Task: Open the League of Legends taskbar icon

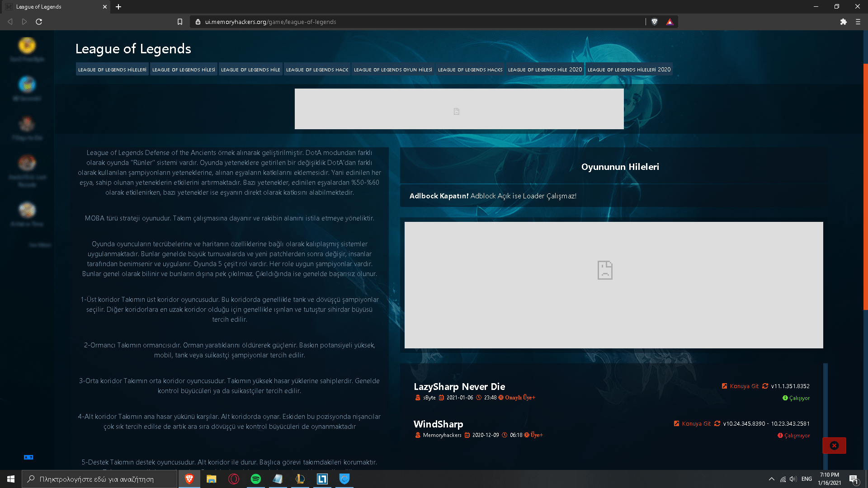Action: coord(300,479)
